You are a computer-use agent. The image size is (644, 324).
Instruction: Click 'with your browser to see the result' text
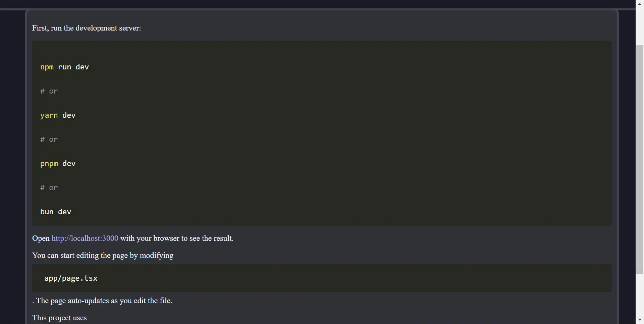pos(177,238)
